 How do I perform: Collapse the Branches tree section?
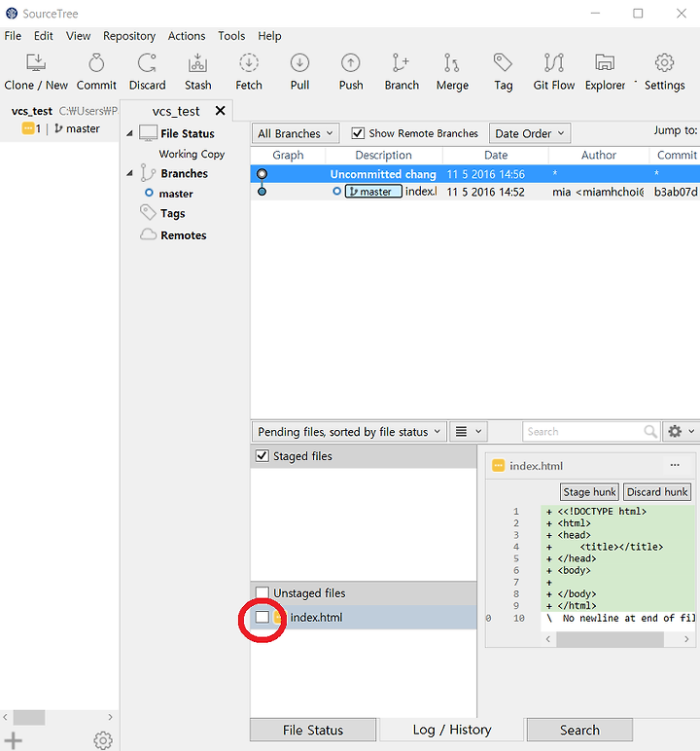tap(129, 173)
